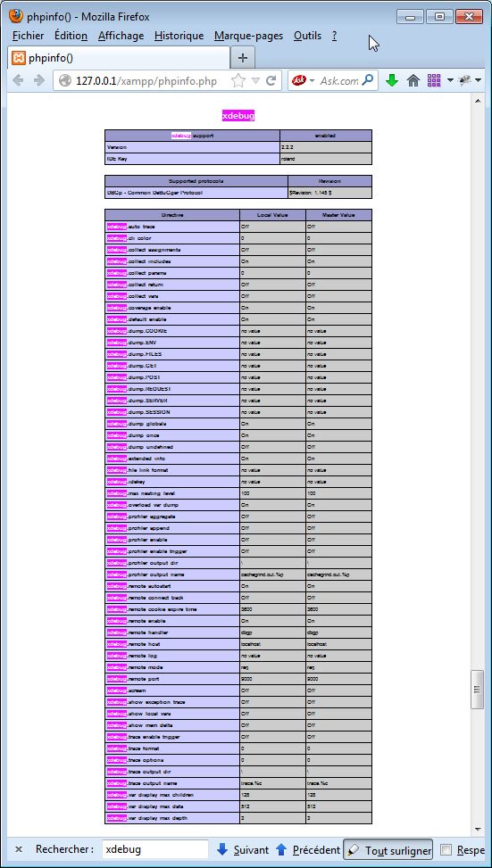Open dropdown beside the bug addon icon
492x868 pixels.
click(478, 81)
